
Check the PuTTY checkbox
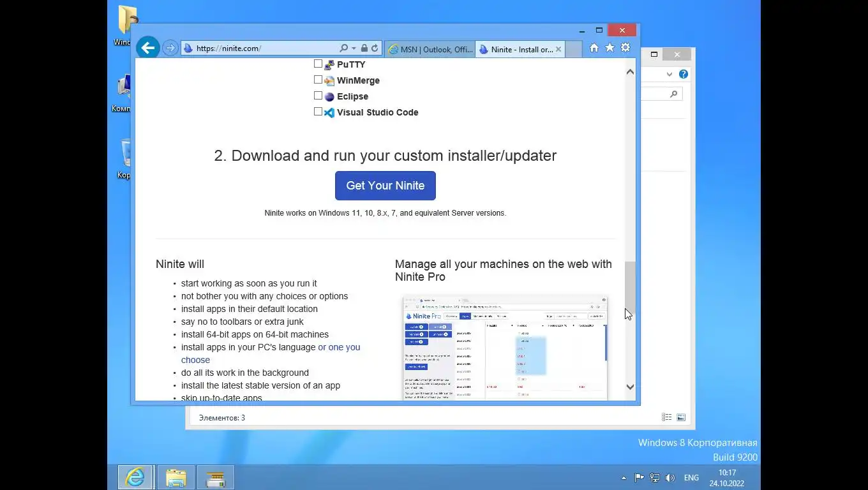[x=318, y=64]
